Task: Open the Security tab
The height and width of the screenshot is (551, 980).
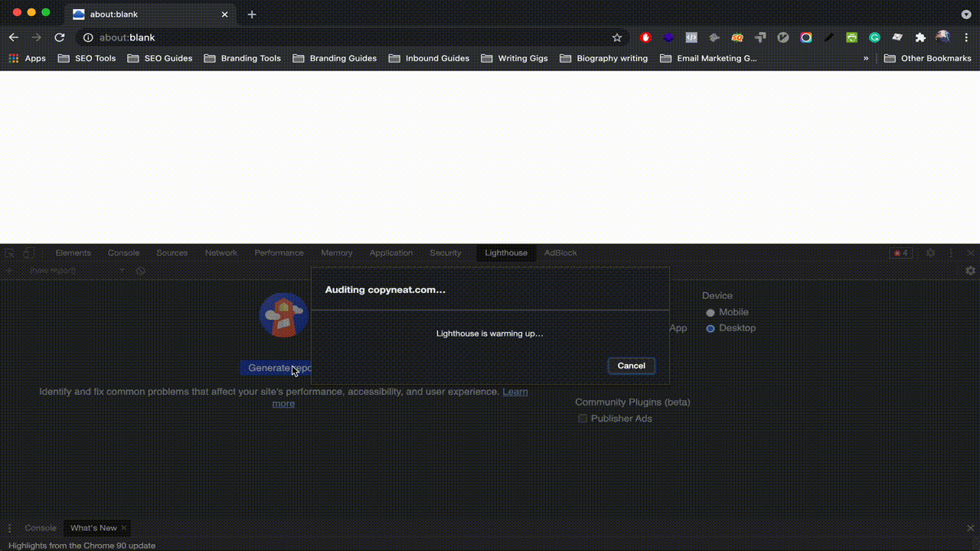Action: pos(446,253)
